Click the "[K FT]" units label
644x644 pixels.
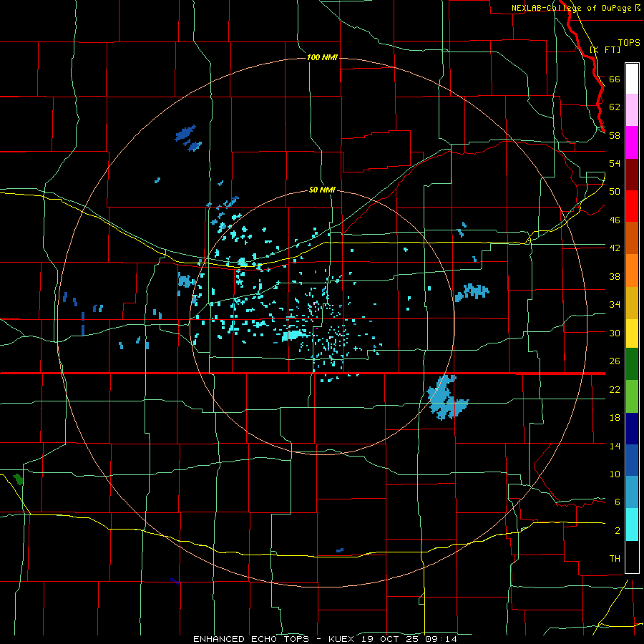point(605,49)
